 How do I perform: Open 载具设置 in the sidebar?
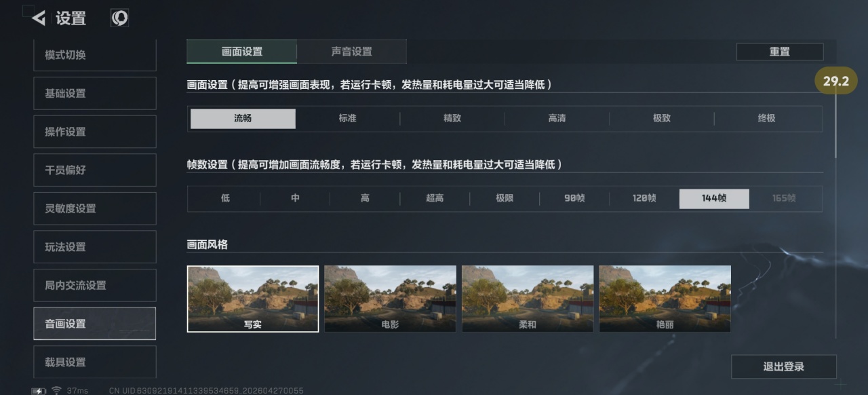[95, 362]
